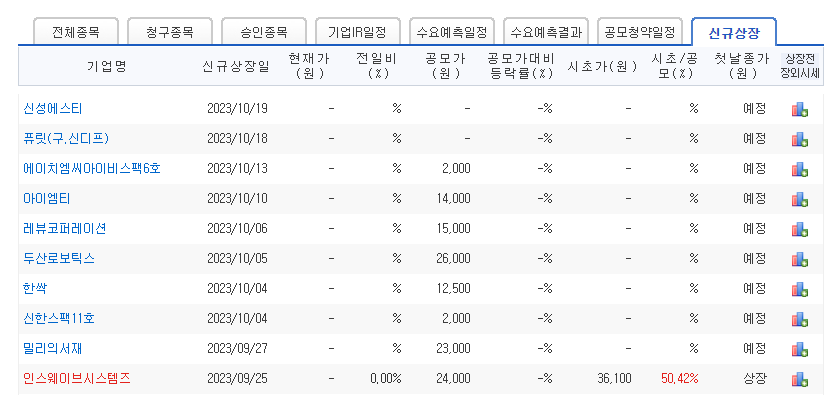Click offering price 24,000
The height and width of the screenshot is (395, 825).
point(453,378)
